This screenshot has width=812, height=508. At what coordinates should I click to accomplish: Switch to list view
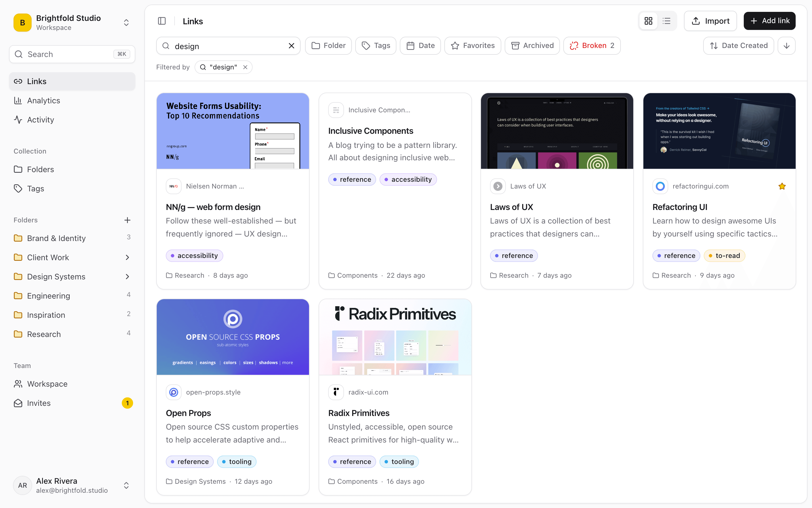667,21
